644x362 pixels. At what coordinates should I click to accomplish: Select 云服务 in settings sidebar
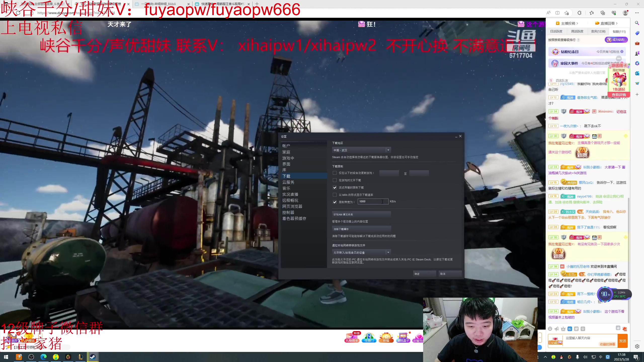[x=288, y=182]
